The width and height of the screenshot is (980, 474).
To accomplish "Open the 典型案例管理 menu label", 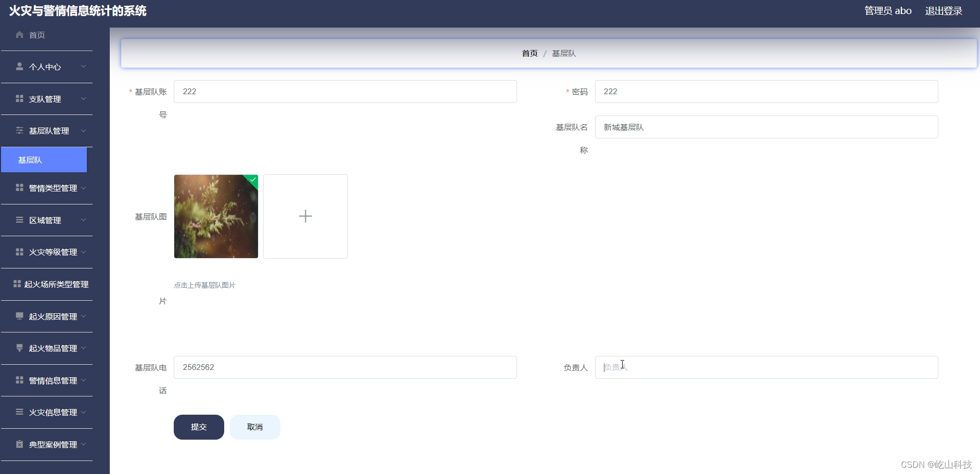I will (x=53, y=444).
